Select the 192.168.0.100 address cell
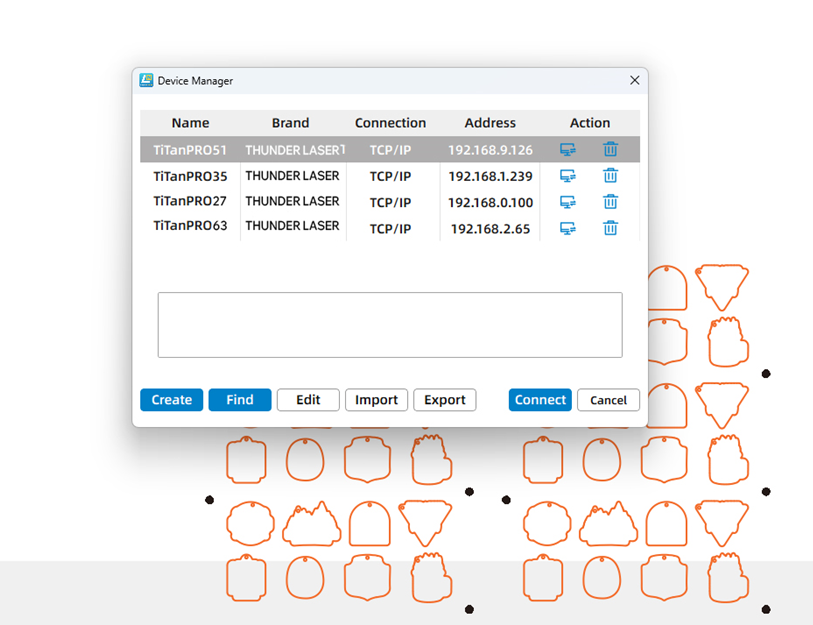813x625 pixels. (x=490, y=203)
